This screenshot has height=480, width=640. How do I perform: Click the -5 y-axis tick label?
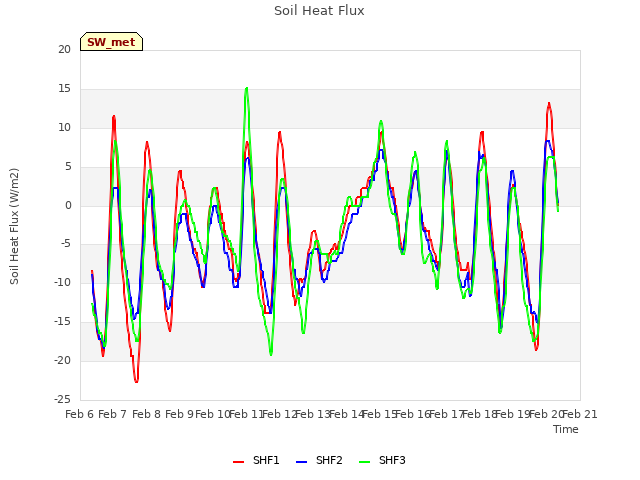(66, 244)
